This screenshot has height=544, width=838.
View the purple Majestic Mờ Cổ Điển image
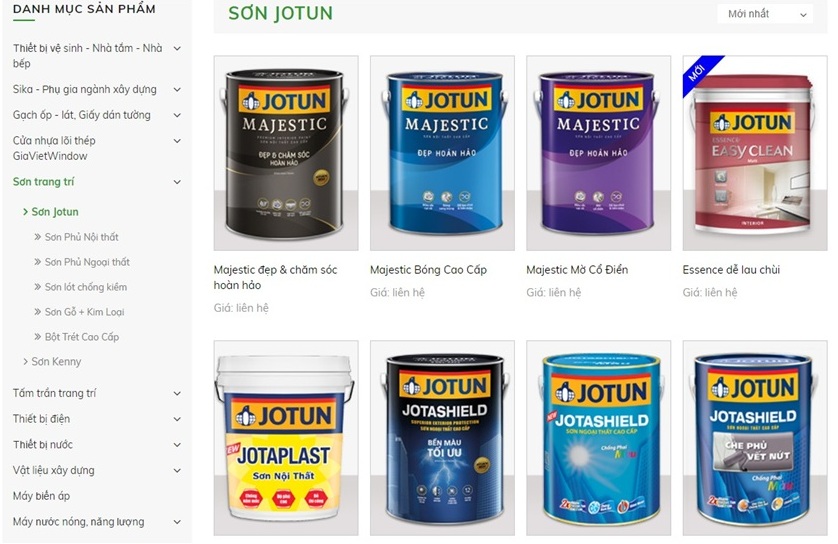coord(598,153)
